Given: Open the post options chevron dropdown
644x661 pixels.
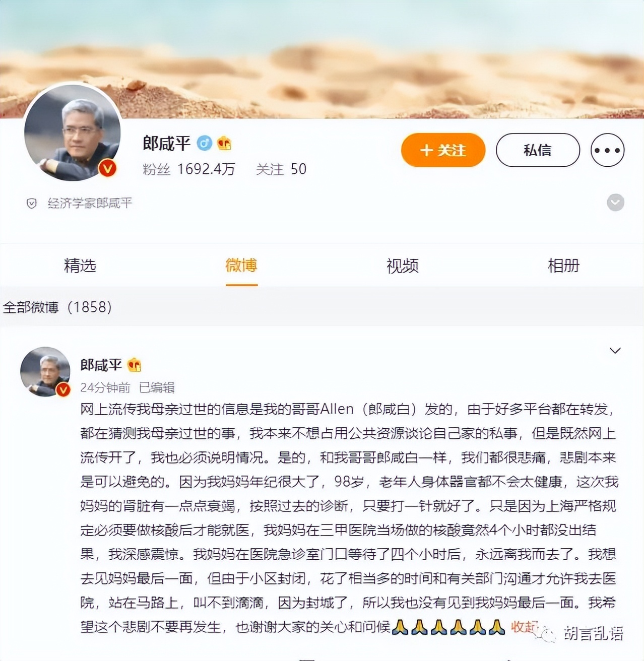Looking at the screenshot, I should tap(615, 351).
